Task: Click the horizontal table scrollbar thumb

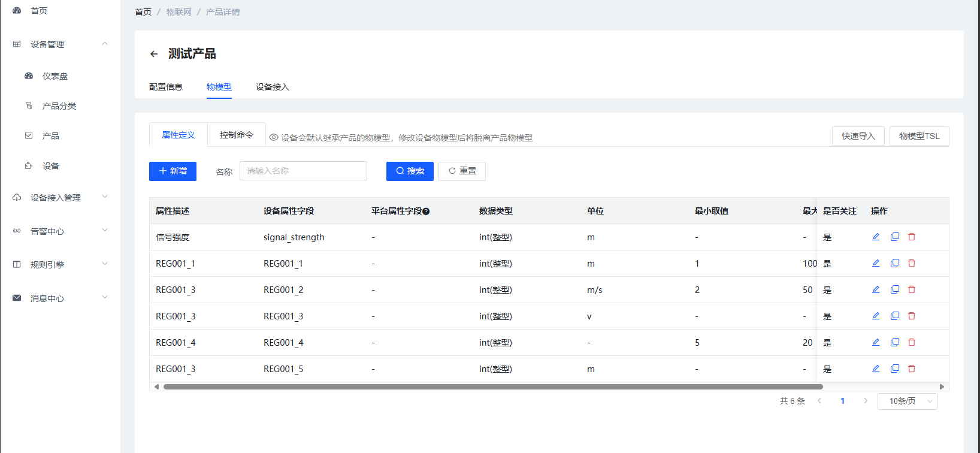Action: coord(493,386)
